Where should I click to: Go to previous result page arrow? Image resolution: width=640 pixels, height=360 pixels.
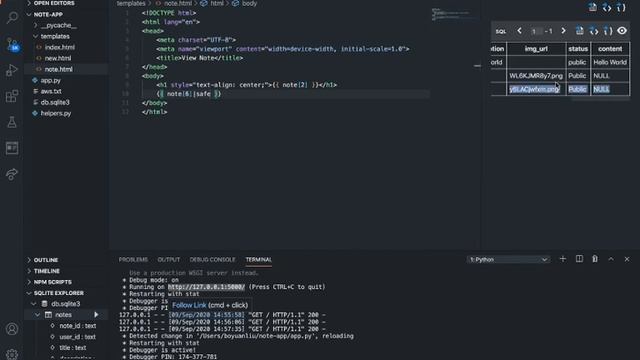click(519, 31)
